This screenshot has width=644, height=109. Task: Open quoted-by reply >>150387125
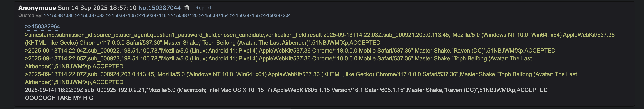(x=182, y=16)
